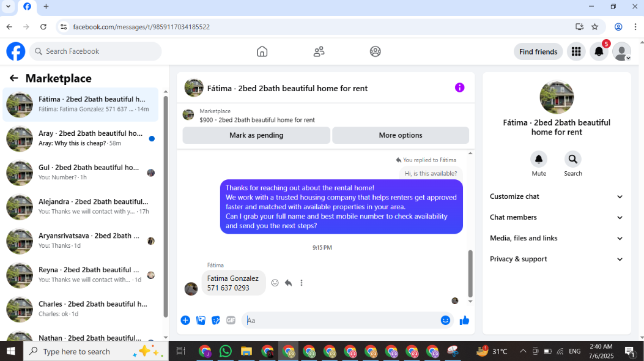Click More options button

click(x=401, y=135)
